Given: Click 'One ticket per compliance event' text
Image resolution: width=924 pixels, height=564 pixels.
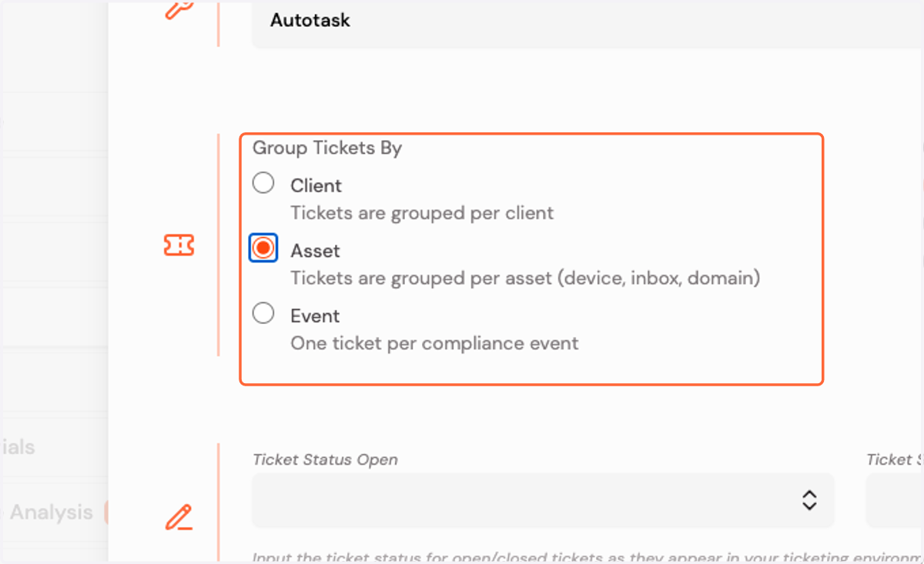Looking at the screenshot, I should point(434,343).
